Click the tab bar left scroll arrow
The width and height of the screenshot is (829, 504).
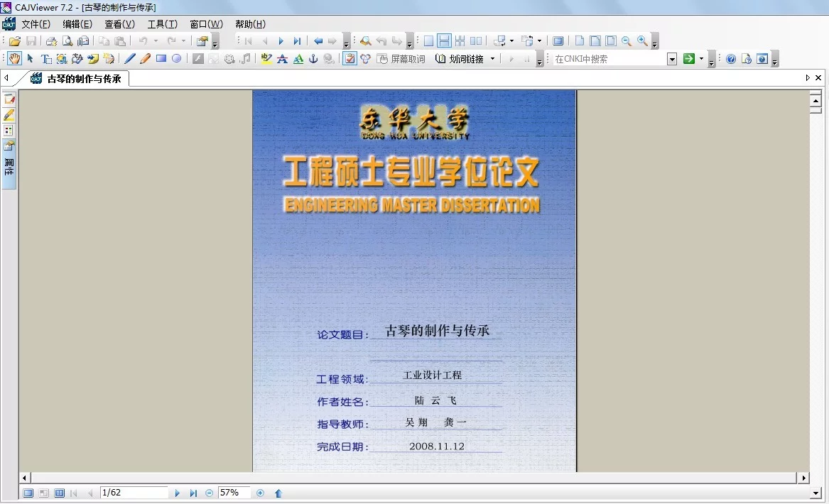pos(6,78)
